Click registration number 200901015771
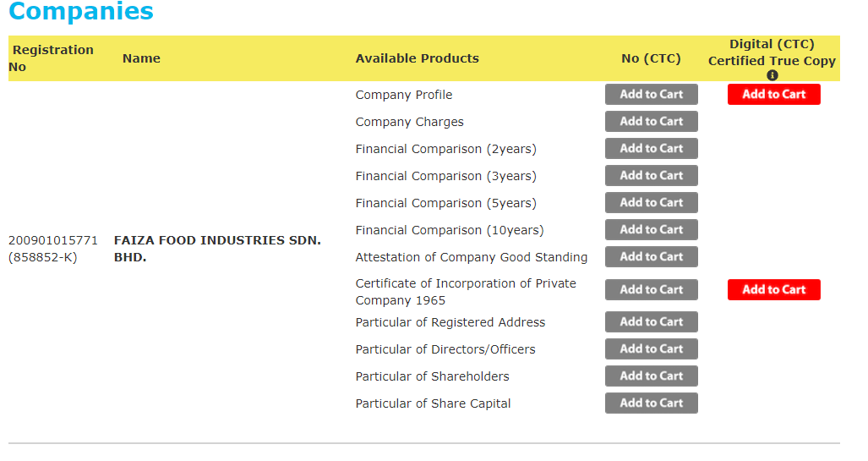The width and height of the screenshot is (868, 461). tap(52, 240)
